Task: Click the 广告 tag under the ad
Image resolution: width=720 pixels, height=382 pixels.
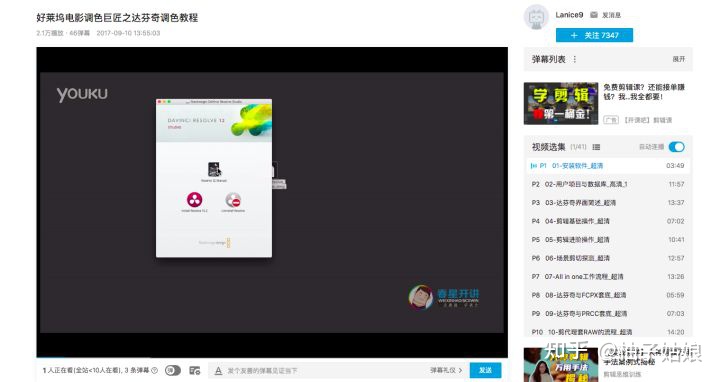Action: pyautogui.click(x=611, y=120)
